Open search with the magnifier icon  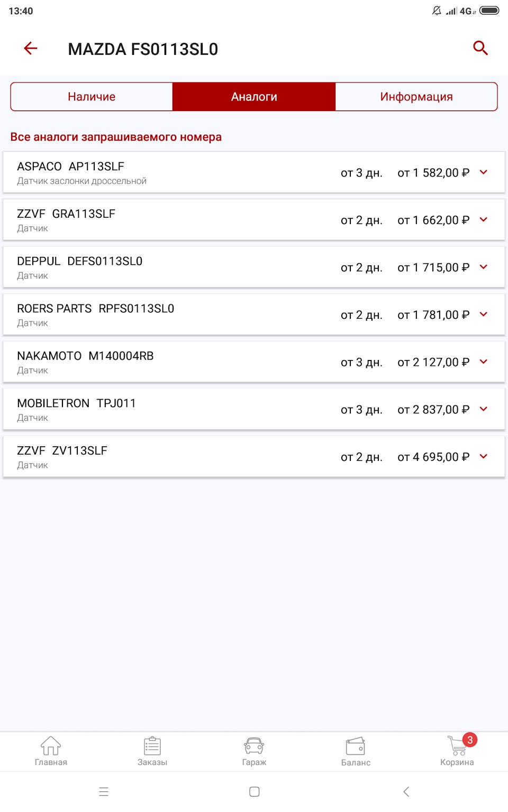(480, 48)
